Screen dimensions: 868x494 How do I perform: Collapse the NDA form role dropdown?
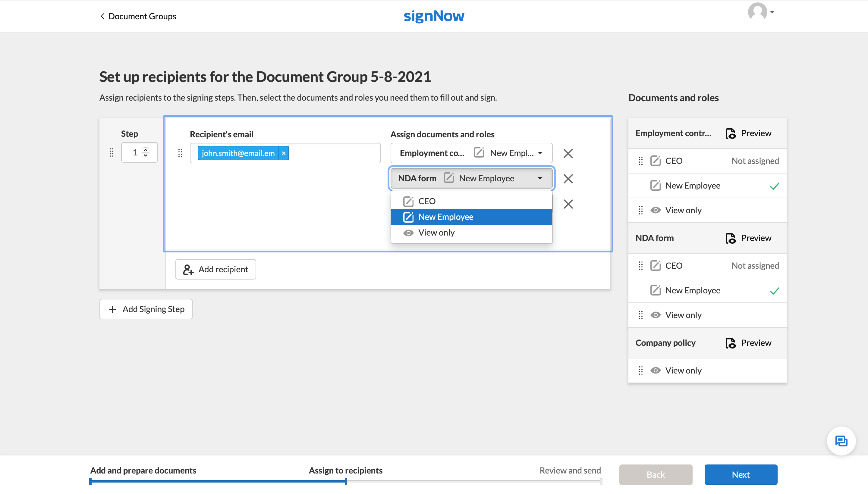pyautogui.click(x=540, y=178)
